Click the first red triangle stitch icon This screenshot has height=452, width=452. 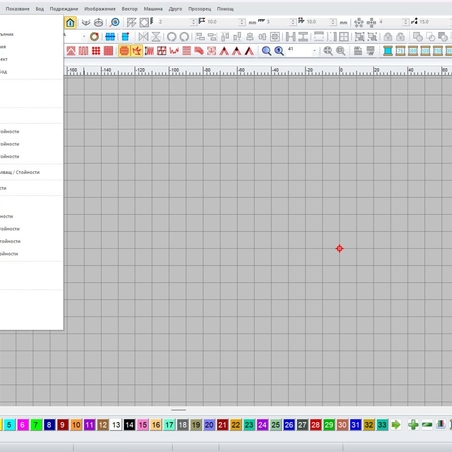224,51
